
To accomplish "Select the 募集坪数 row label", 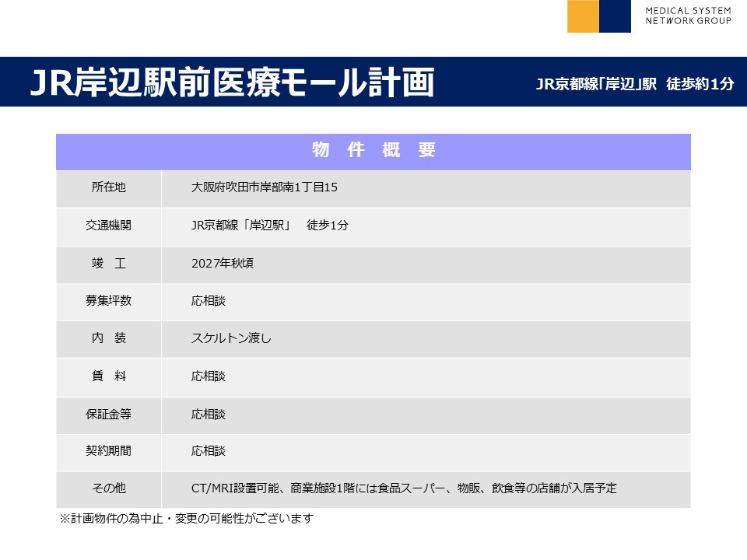I will [108, 301].
